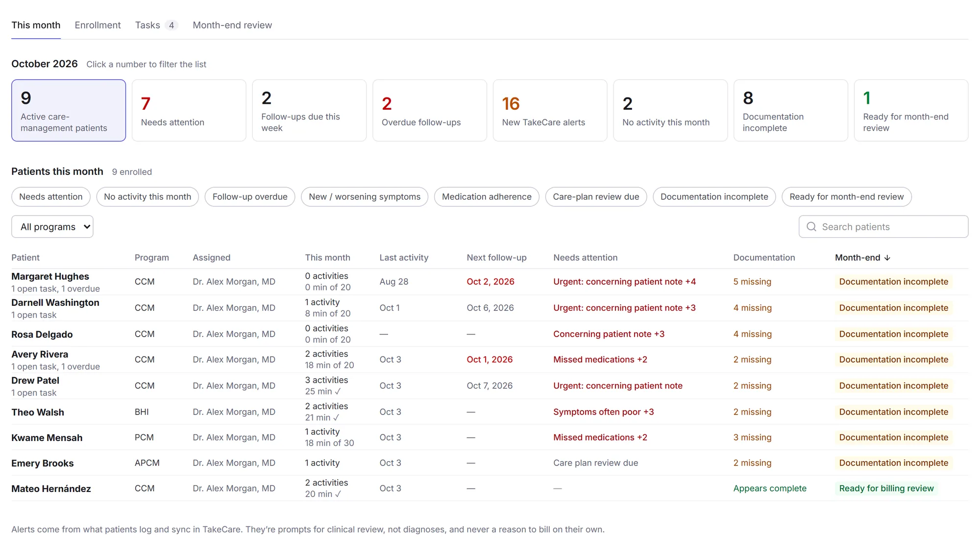This screenshot has width=980, height=538.
Task: Focus the Search patients field
Action: click(883, 227)
